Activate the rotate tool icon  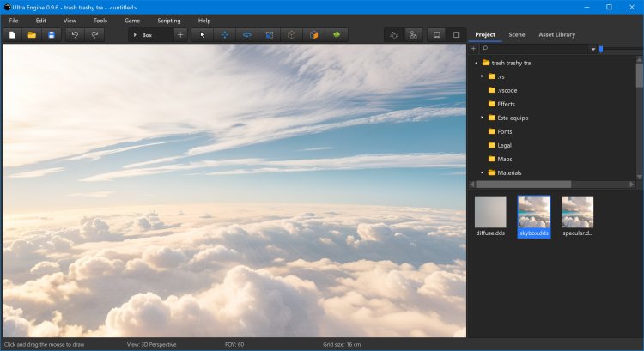point(247,35)
